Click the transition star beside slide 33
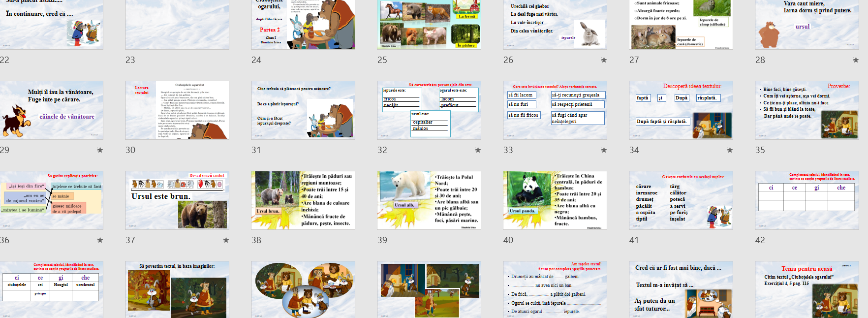This screenshot has width=868, height=318. point(603,150)
